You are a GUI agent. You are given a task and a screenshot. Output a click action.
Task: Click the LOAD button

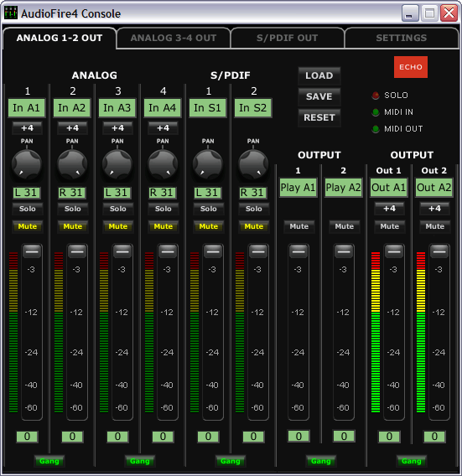319,75
